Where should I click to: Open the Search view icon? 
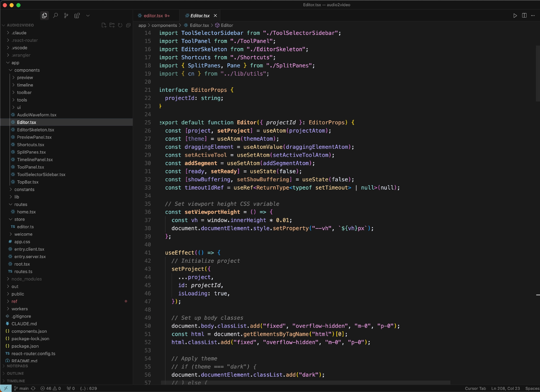[x=55, y=16]
